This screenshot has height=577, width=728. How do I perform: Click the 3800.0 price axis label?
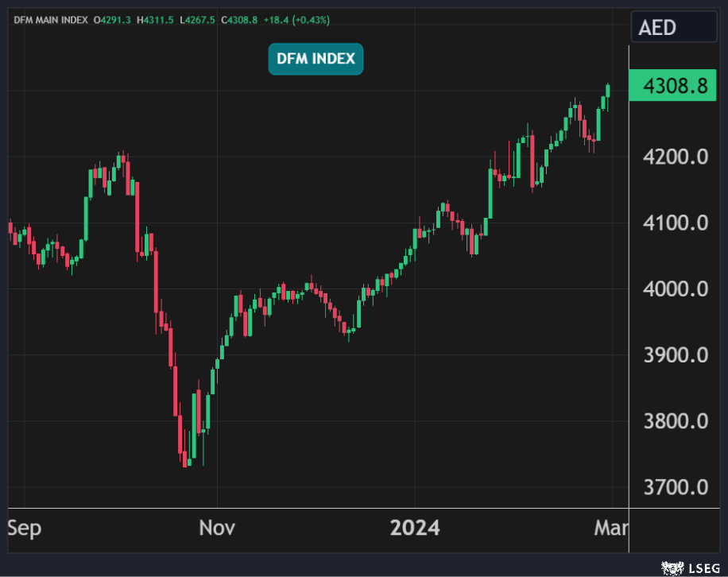(675, 420)
